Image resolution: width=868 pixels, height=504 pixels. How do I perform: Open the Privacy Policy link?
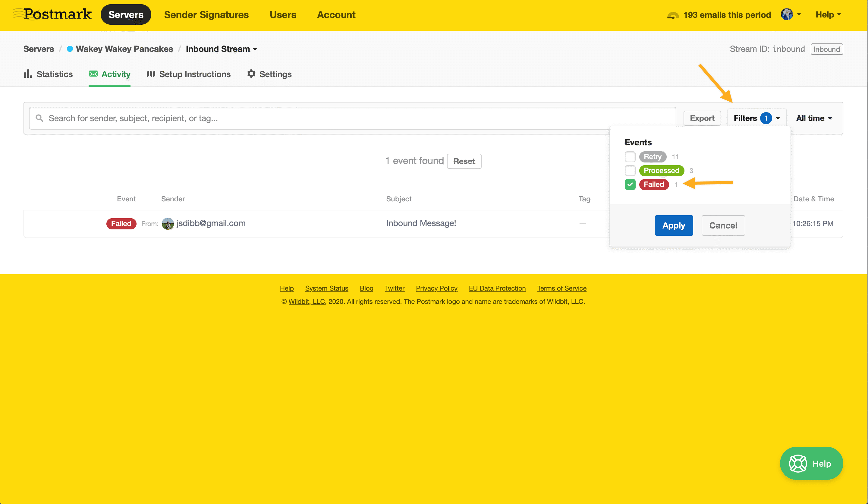coord(436,288)
